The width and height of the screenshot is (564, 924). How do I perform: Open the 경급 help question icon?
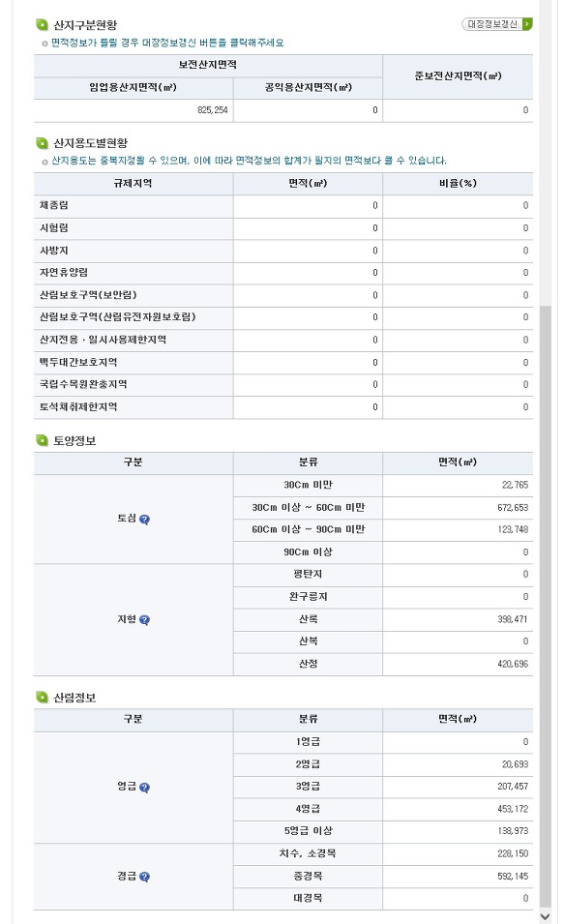(x=144, y=877)
